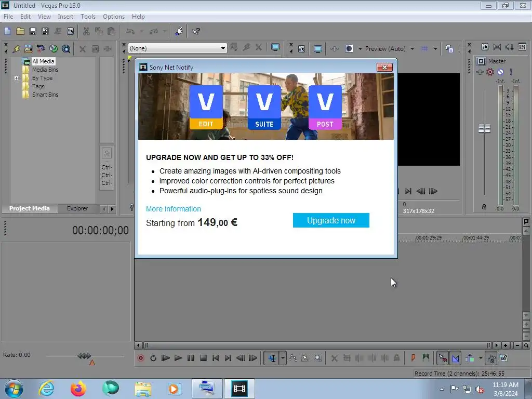Image resolution: width=532 pixels, height=399 pixels.
Task: Open the Auto Ripple dropdown arrow
Action: (x=481, y=358)
